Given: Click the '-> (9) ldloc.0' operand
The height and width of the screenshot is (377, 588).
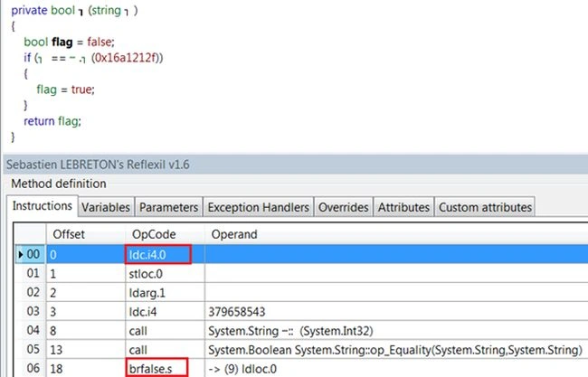Looking at the screenshot, I should point(242,369).
